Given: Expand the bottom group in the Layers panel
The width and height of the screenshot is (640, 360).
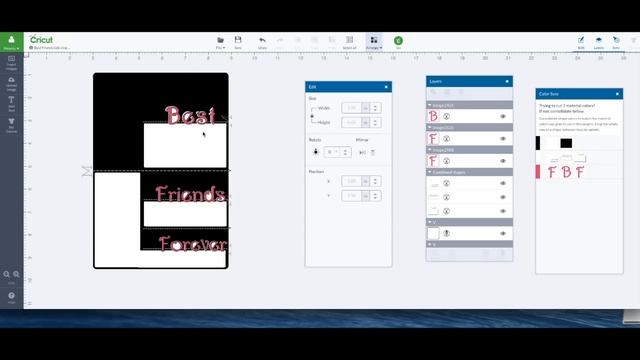Looking at the screenshot, I should (x=429, y=244).
